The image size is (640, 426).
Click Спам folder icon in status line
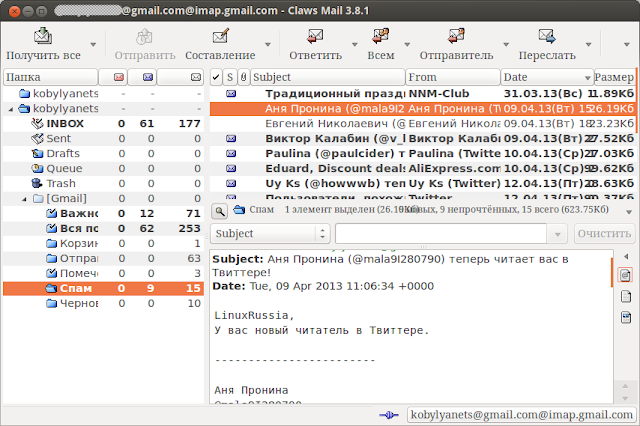239,210
